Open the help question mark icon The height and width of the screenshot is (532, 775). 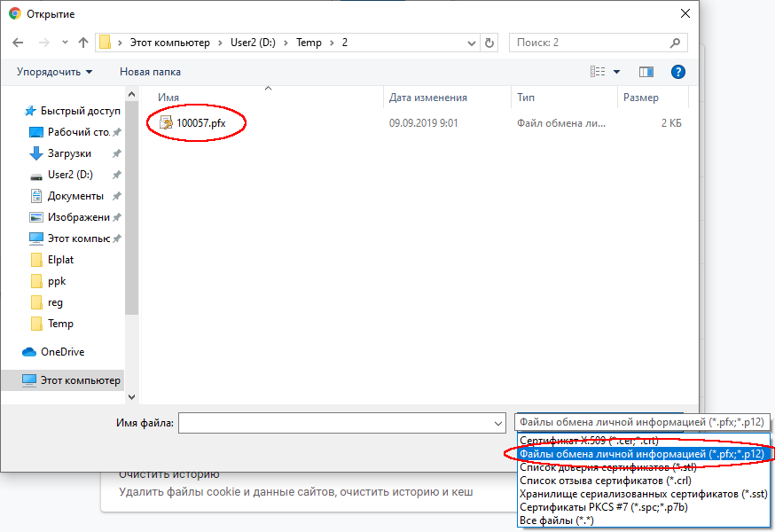pos(678,72)
